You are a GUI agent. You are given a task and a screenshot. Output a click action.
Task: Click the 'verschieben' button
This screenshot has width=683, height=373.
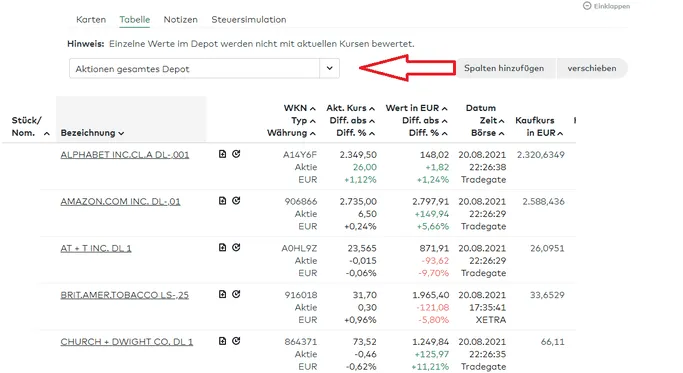[x=592, y=68]
